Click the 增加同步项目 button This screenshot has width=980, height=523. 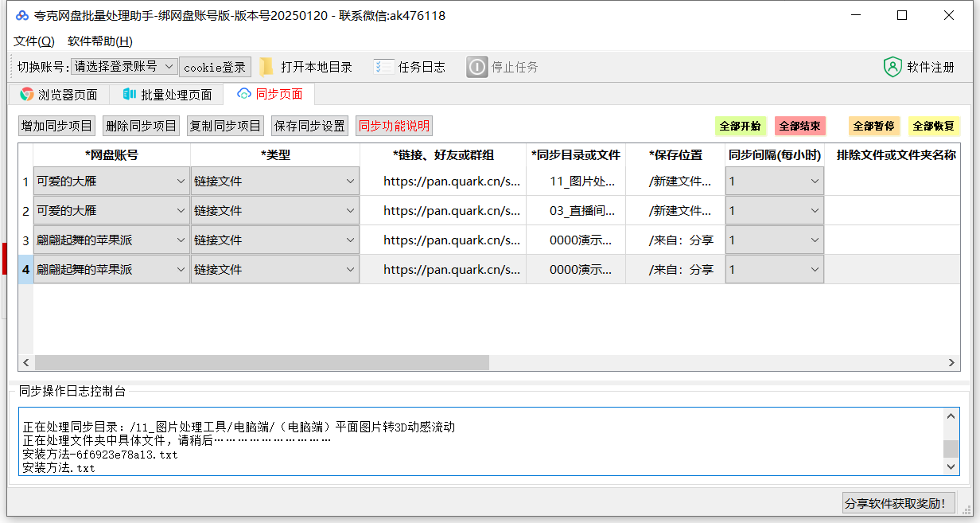[x=56, y=126]
